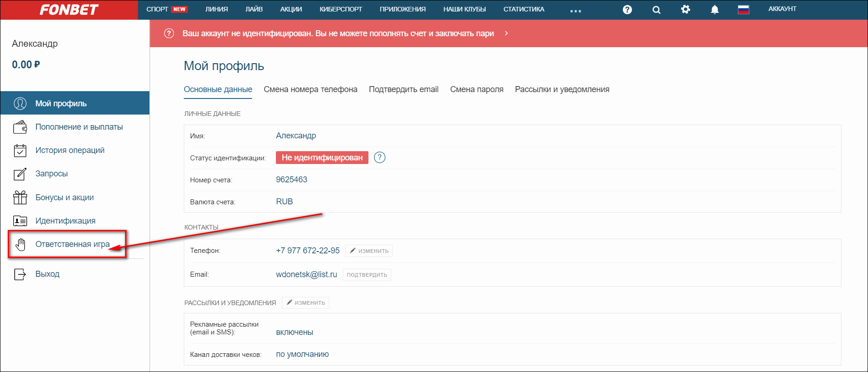The width and height of the screenshot is (868, 372).
Task: Open the СПОРТ section
Action: pyautogui.click(x=157, y=9)
